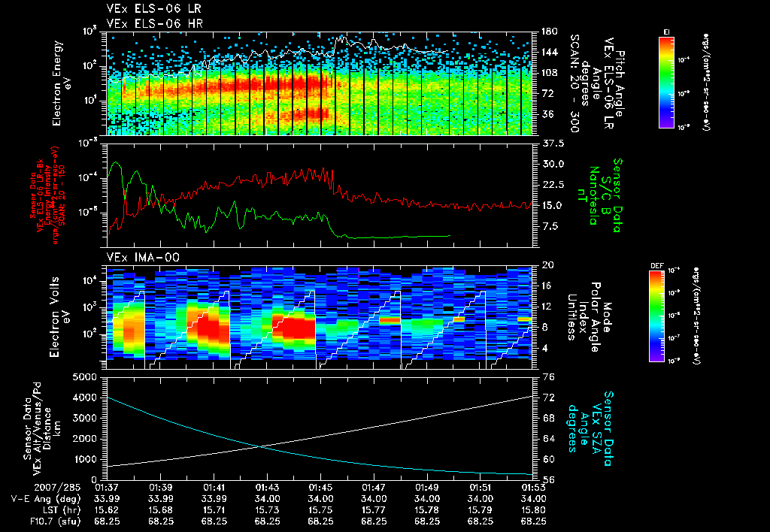Click the LST value 15.73
This screenshot has width=770, height=532.
pos(267,510)
